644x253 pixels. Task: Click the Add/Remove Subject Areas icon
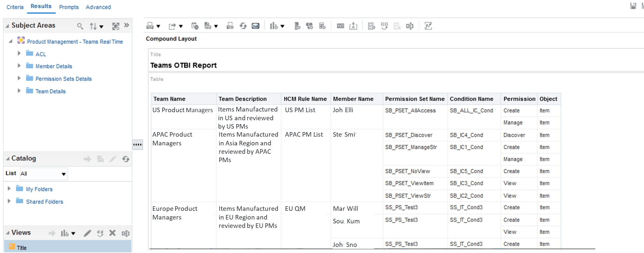[x=116, y=26]
